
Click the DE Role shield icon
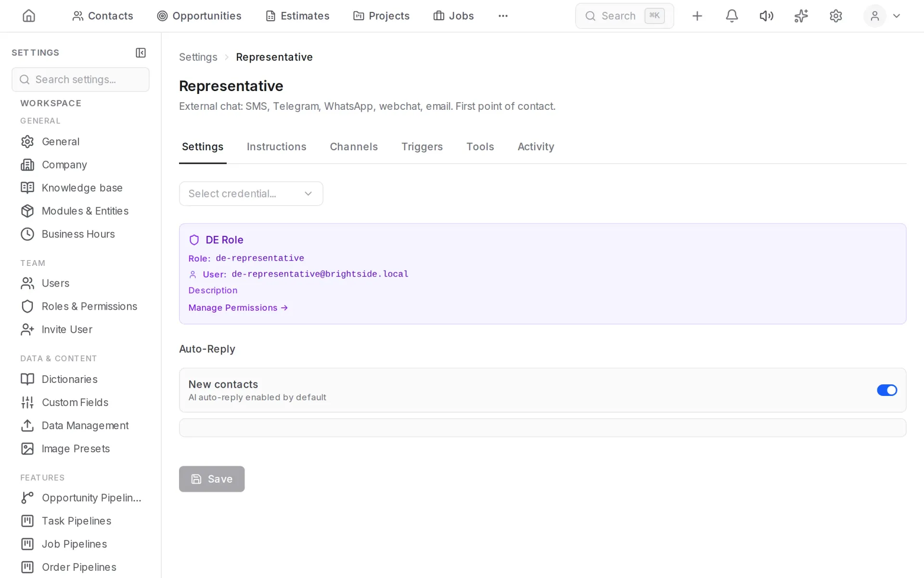(x=194, y=240)
